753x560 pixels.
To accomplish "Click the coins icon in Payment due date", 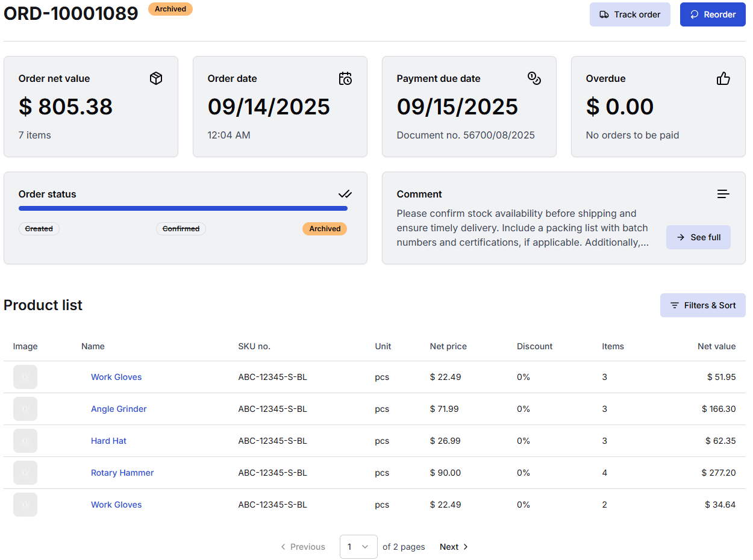I will pos(534,78).
